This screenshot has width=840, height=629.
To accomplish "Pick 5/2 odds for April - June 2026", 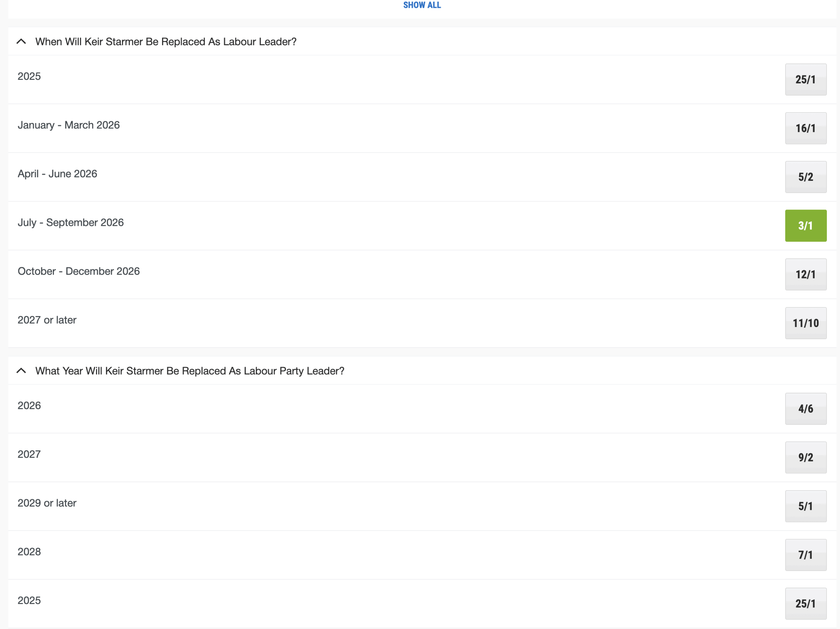I will pyautogui.click(x=806, y=177).
